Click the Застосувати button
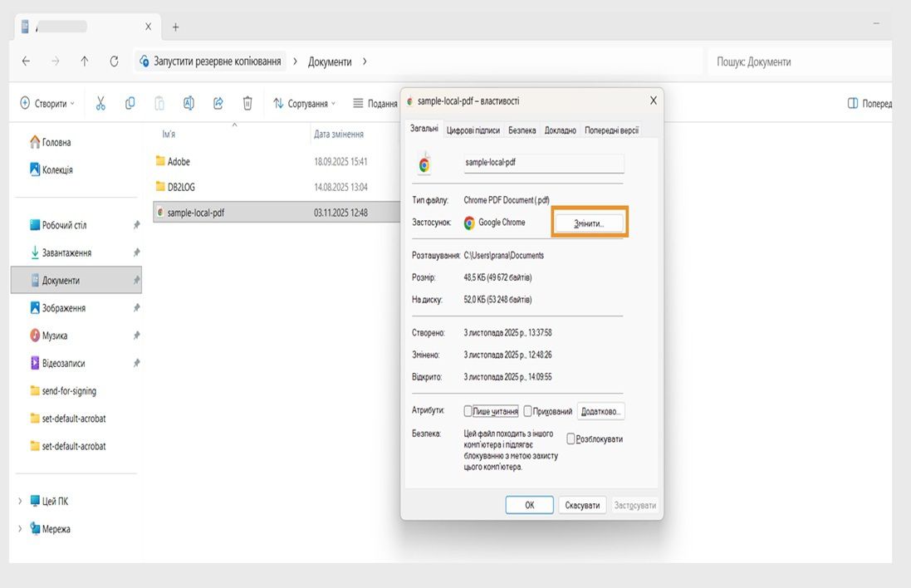 (x=634, y=505)
